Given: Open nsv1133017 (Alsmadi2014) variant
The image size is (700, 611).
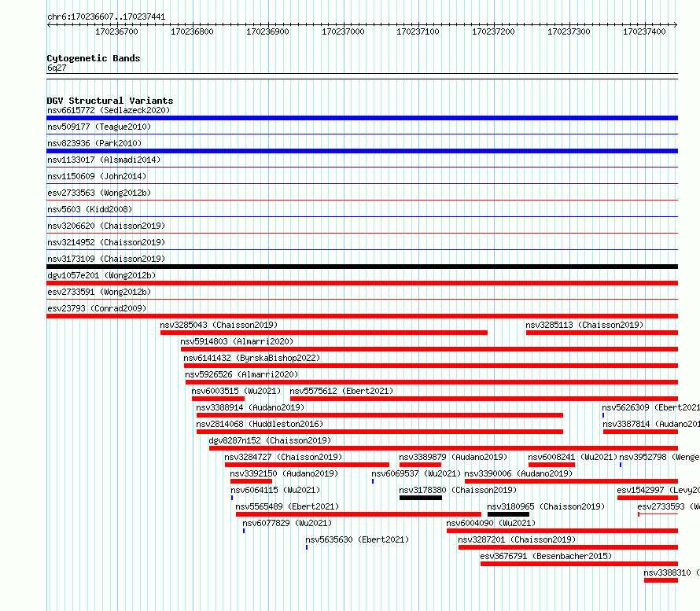Looking at the screenshot, I should click(104, 160).
